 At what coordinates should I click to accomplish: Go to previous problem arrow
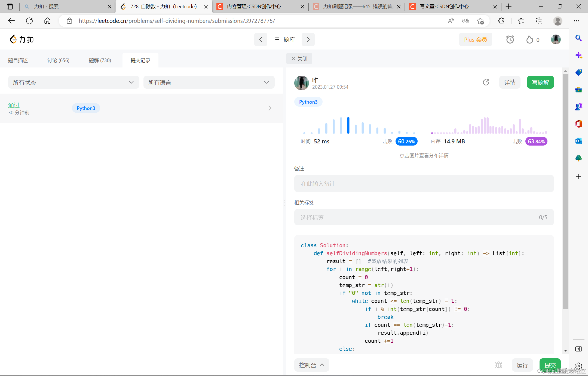click(x=261, y=40)
